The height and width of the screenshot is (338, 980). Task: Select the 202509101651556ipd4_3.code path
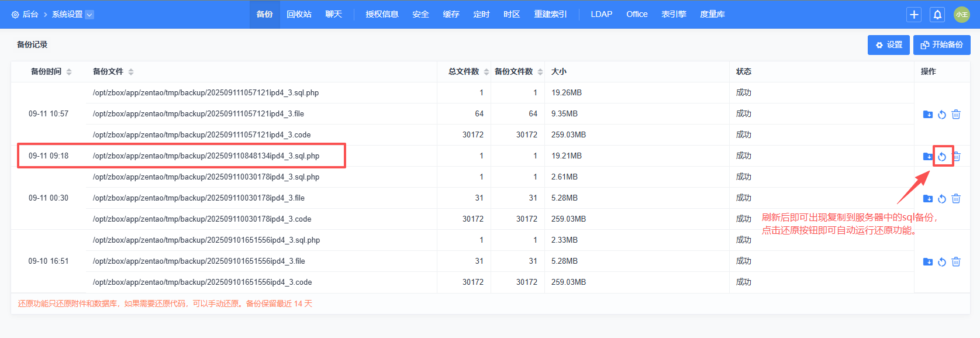click(x=202, y=282)
